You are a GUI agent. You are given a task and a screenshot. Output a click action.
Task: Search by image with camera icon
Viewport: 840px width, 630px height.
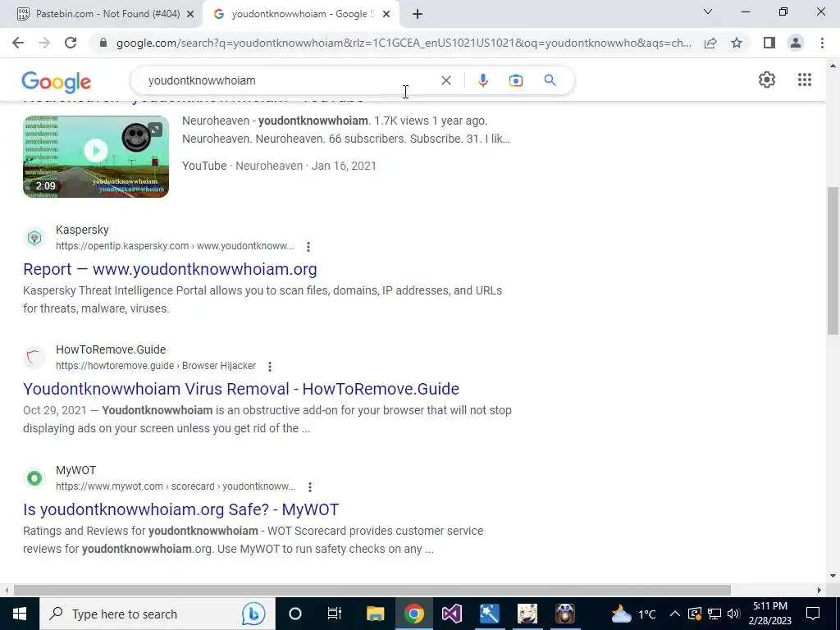coord(515,80)
